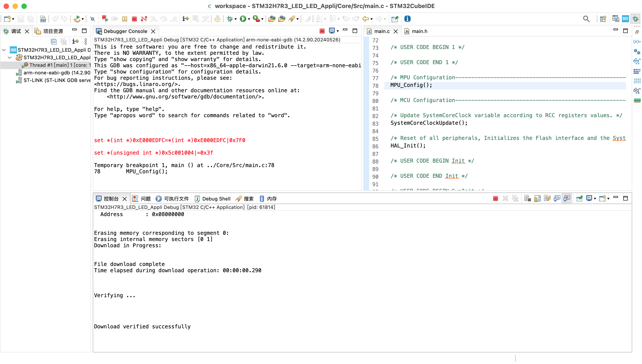The height and width of the screenshot is (364, 642).
Task: Toggle Show Console When Standard Out Changes
Action: point(557,198)
